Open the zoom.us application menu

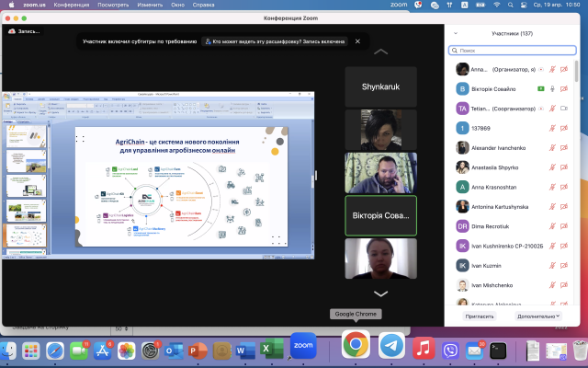[34, 5]
